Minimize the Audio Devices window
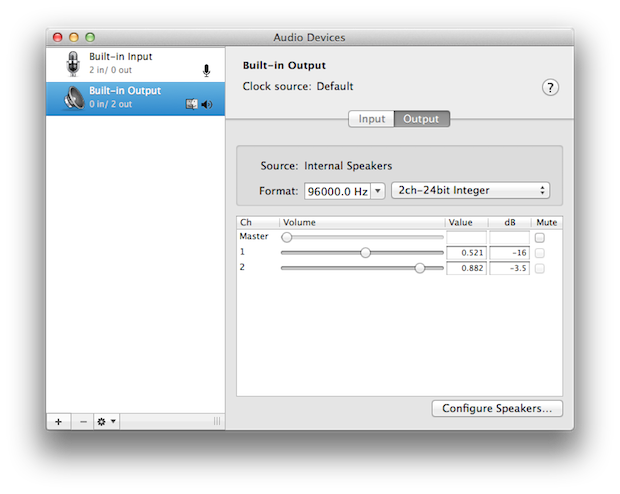620x494 pixels. click(74, 37)
